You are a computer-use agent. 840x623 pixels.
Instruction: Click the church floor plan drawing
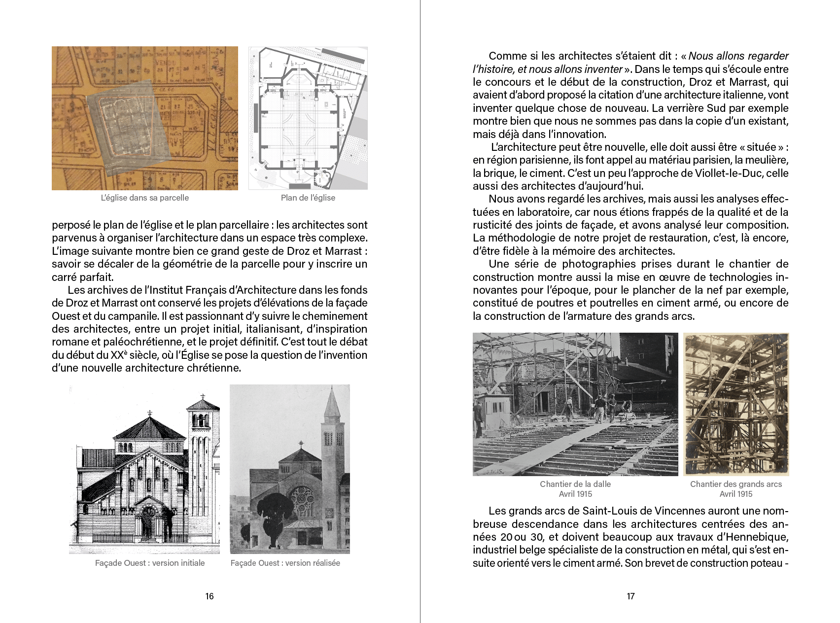pos(308,118)
